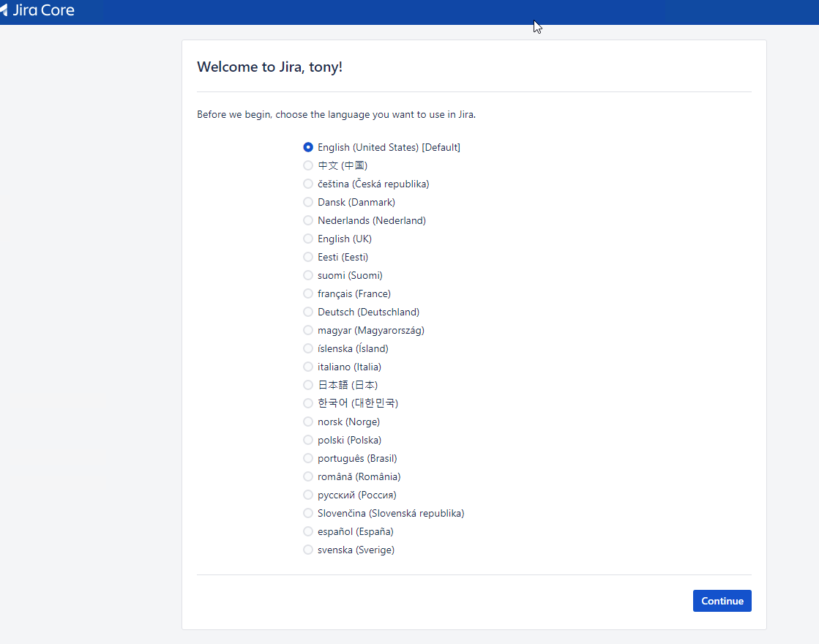The height and width of the screenshot is (644, 819).
Task: Select suomi (Suomi) radio button
Action: click(308, 275)
